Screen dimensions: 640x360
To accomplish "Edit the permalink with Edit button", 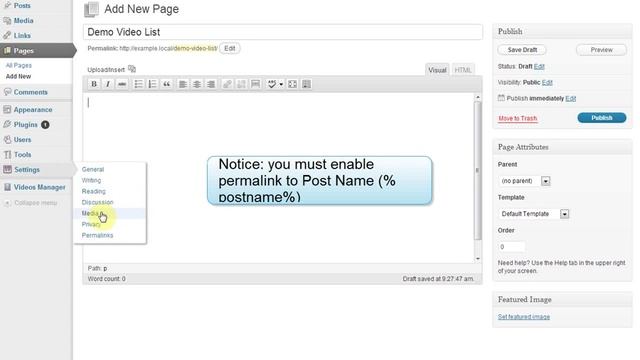I will click(229, 48).
